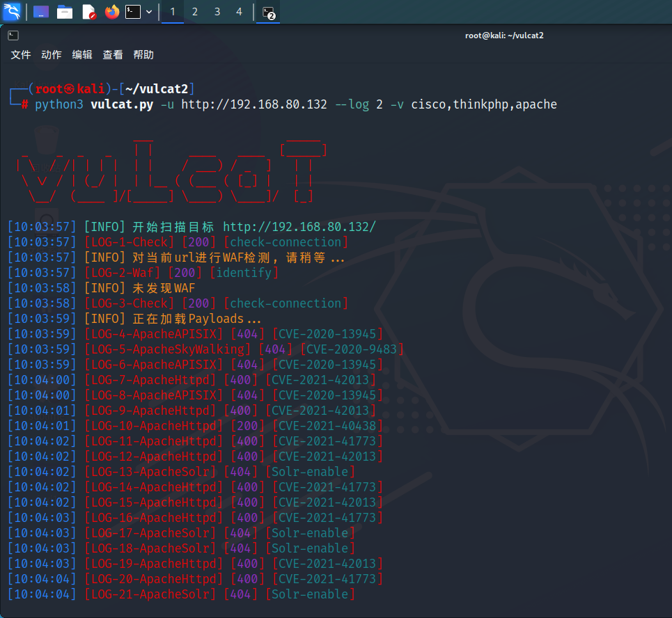Open the file manager from the panel
The width and height of the screenshot is (672, 618).
[x=65, y=12]
